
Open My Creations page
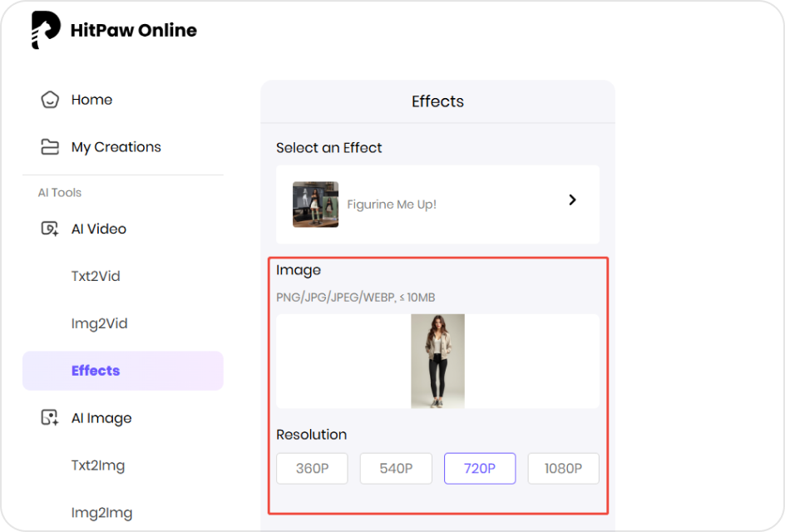pos(116,146)
